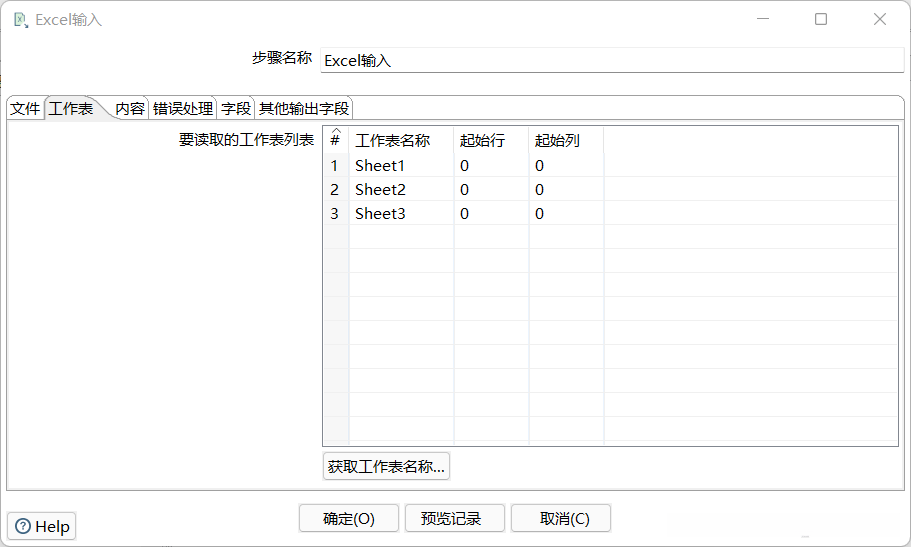Image resolution: width=911 pixels, height=547 pixels.
Task: Switch to the 文件 tab
Action: coord(26,109)
